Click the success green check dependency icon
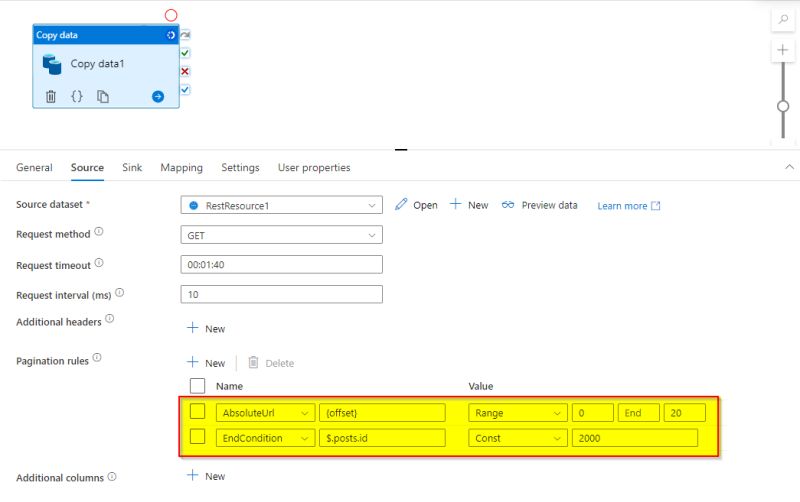 point(185,53)
